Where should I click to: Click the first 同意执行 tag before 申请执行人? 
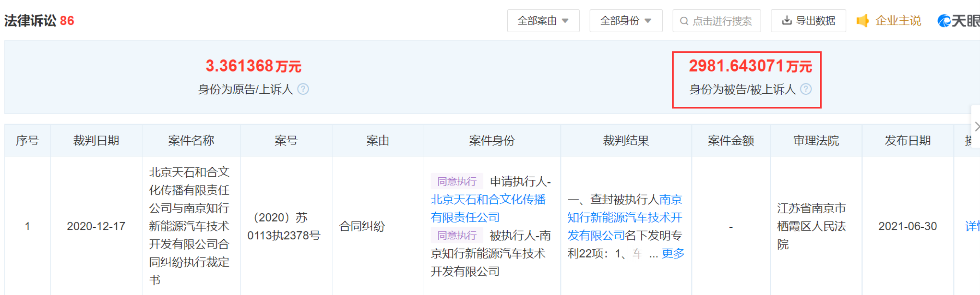click(457, 181)
